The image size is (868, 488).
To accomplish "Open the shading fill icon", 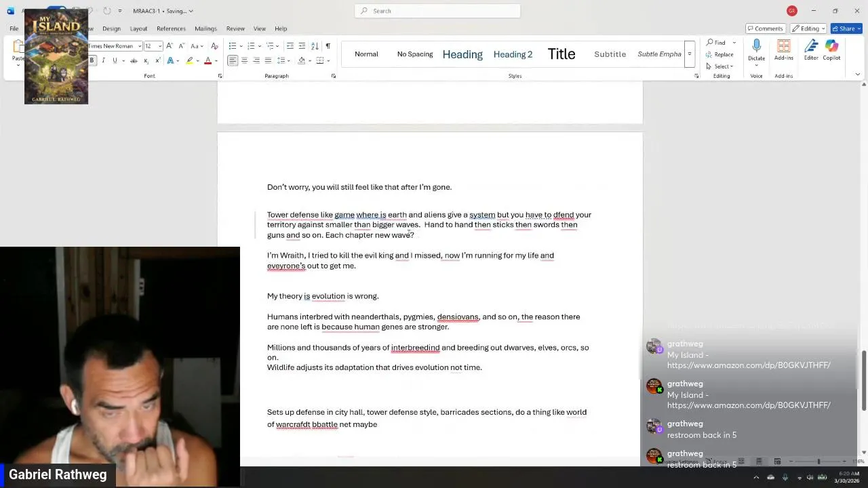I will tap(302, 60).
